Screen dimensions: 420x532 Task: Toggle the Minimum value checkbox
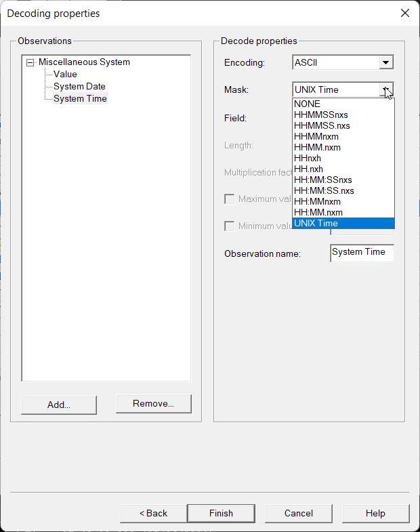[x=230, y=226]
